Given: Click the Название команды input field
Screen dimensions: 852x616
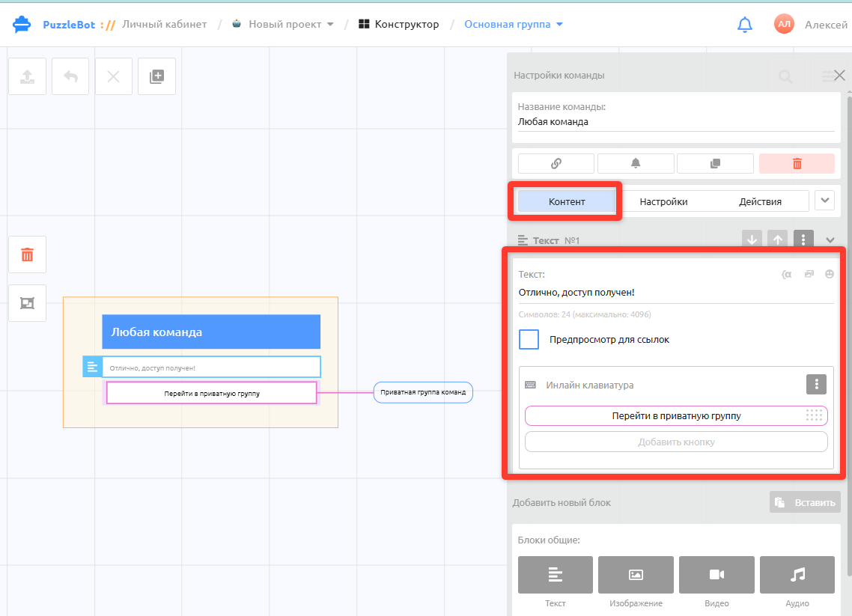Looking at the screenshot, I should (675, 122).
